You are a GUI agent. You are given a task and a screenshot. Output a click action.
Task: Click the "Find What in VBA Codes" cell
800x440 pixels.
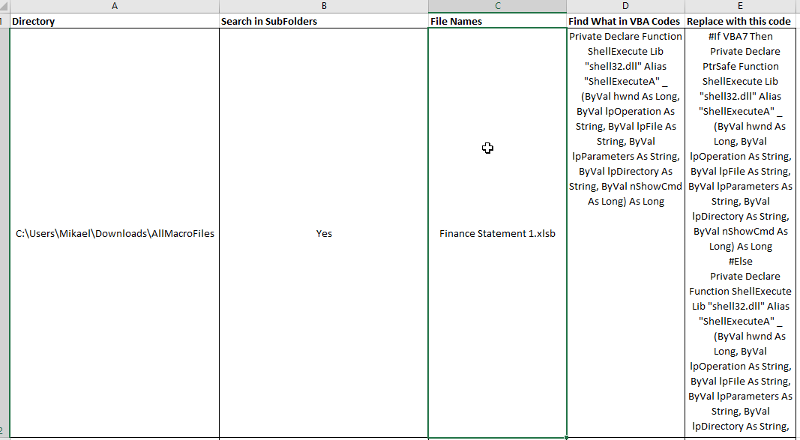coord(626,21)
